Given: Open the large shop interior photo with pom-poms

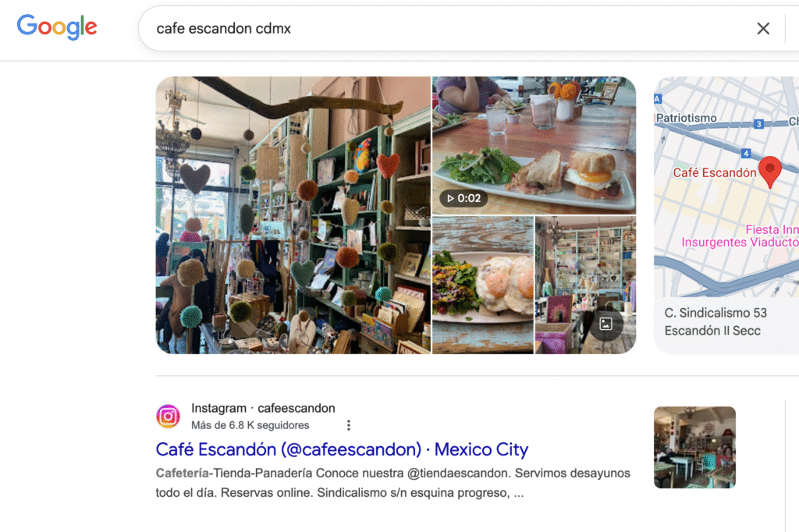Looking at the screenshot, I should tap(293, 215).
